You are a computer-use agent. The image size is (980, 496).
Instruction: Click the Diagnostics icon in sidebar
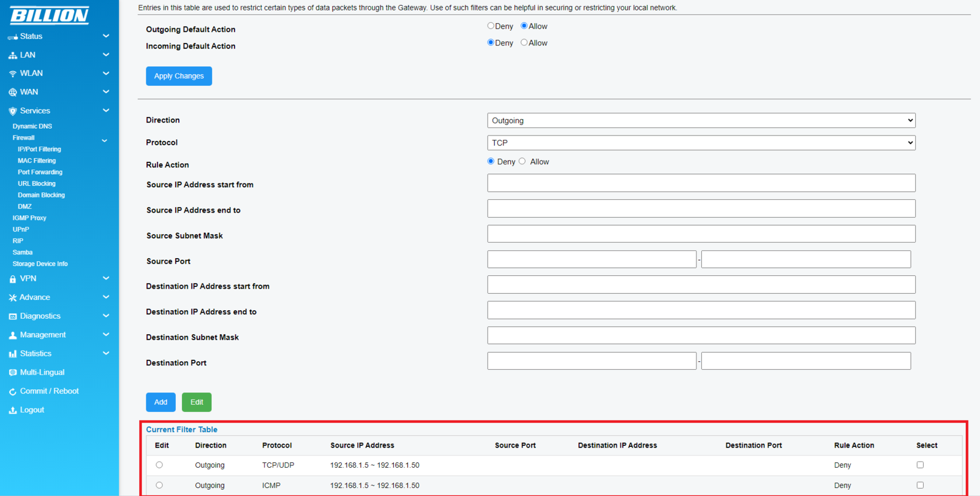click(12, 316)
